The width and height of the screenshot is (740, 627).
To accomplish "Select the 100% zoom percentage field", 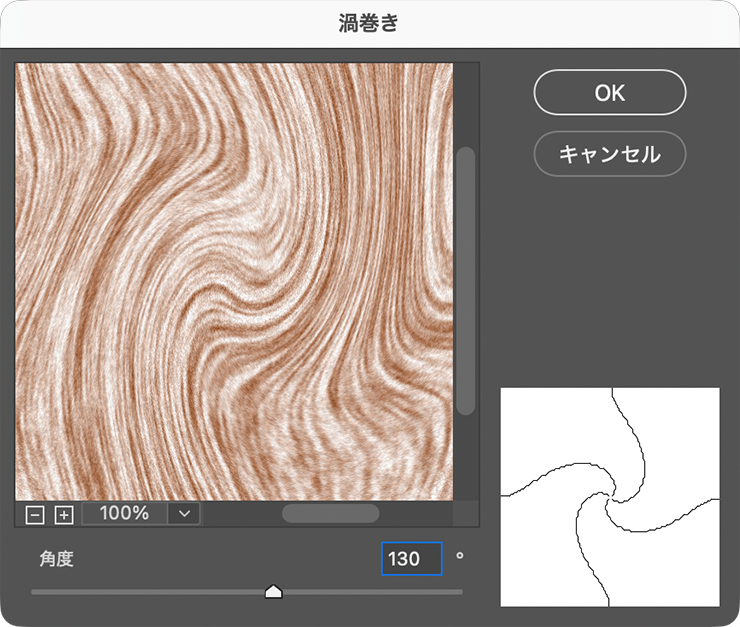I will tap(125, 514).
